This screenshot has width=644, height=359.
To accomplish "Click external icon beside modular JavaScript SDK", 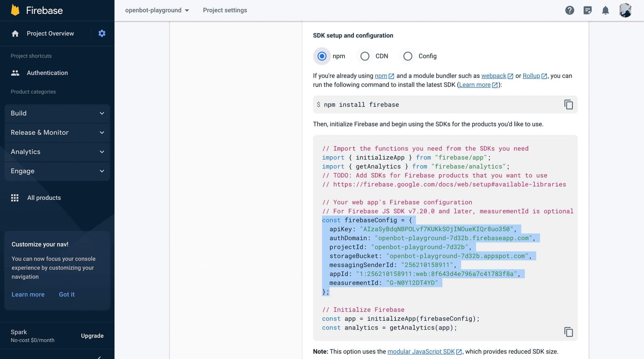I will coord(459,352).
